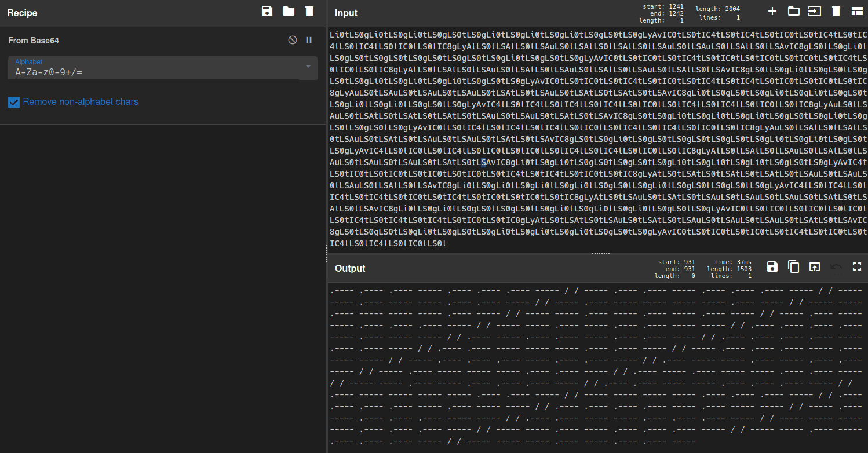
Task: Clear input and output
Action: pos(836,11)
